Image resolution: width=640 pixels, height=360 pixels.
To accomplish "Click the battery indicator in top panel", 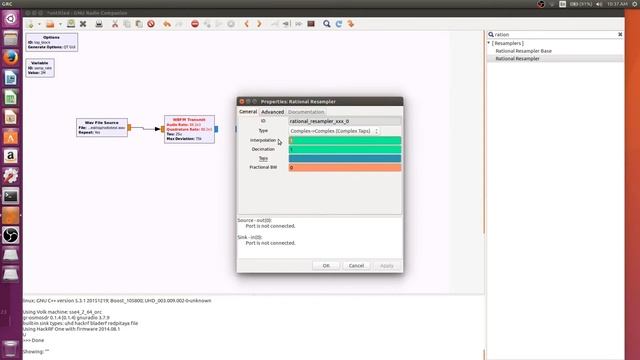I will 581,4.
